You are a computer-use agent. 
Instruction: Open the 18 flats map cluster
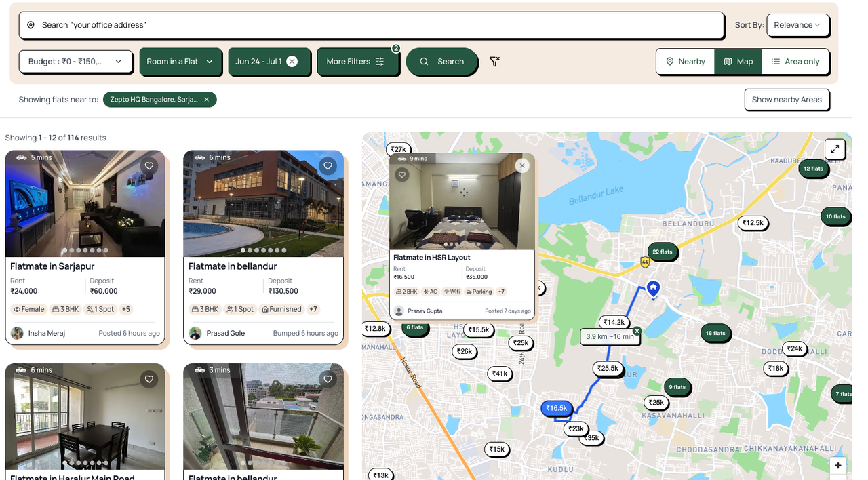point(715,333)
